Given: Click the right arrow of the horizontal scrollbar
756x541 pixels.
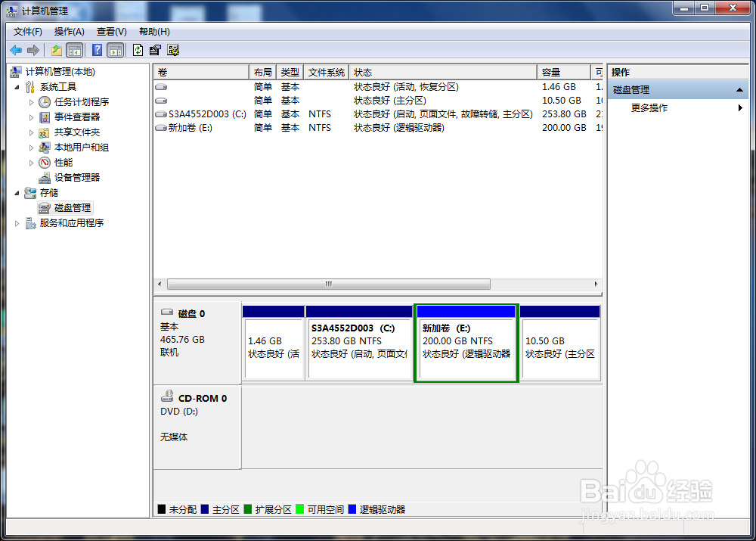Looking at the screenshot, I should click(596, 284).
